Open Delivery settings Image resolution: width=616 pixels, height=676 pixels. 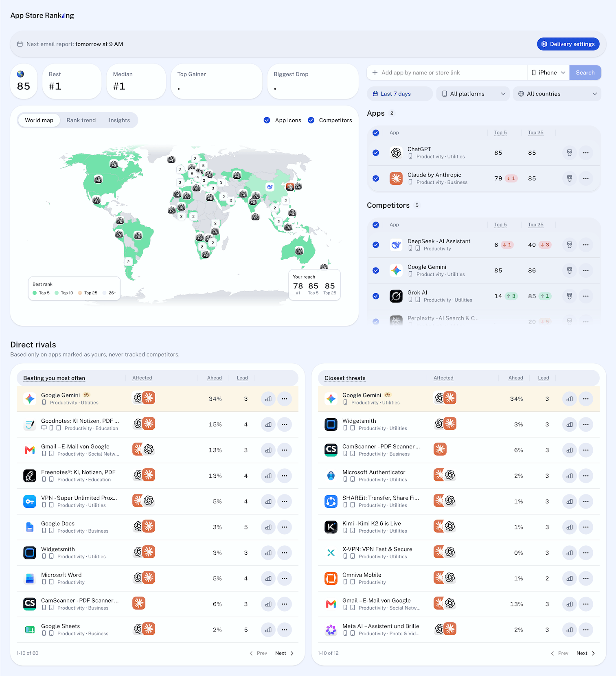(x=568, y=44)
